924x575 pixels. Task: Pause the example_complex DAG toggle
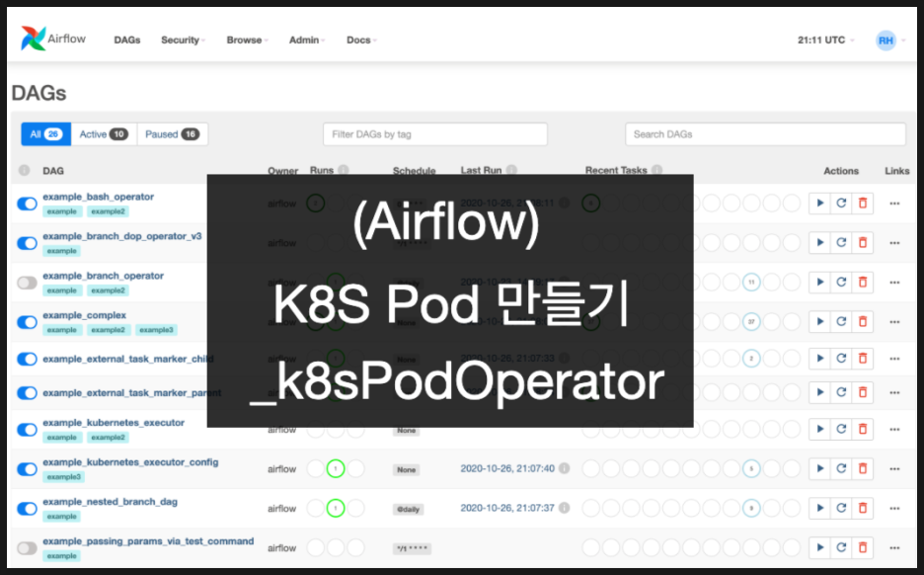pos(27,322)
